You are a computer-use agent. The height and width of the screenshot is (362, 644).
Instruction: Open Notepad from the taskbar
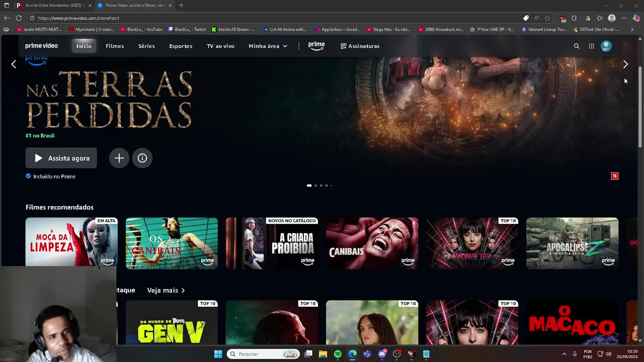426,354
